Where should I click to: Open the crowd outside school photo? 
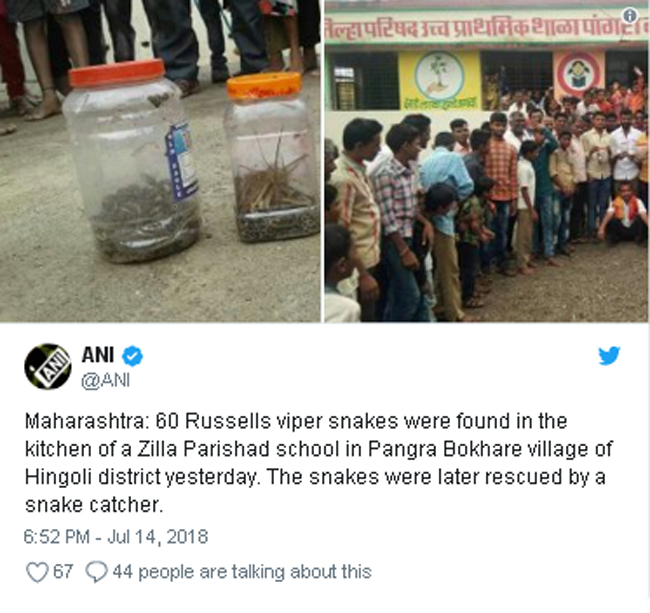(x=486, y=161)
